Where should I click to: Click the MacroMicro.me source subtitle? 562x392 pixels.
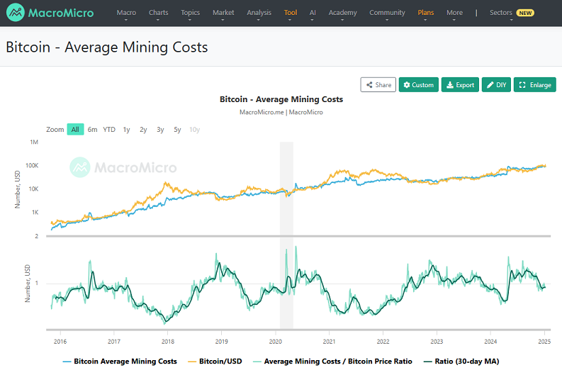coord(281,112)
